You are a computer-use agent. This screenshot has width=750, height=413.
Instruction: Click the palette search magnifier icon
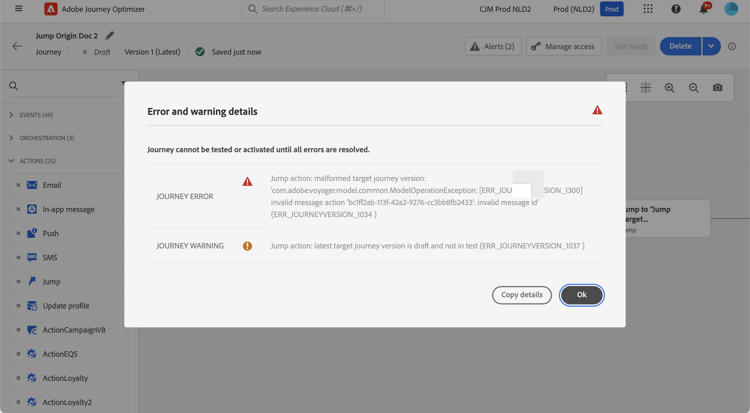13,86
